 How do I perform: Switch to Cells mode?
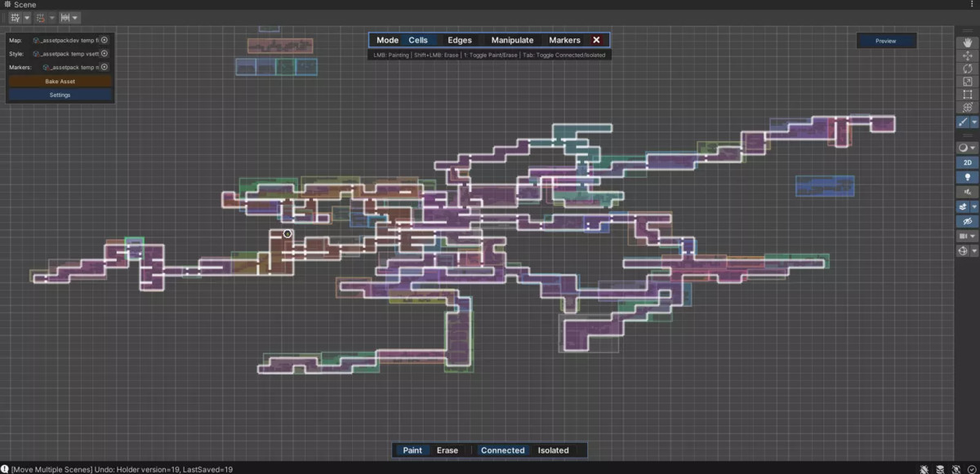point(418,40)
